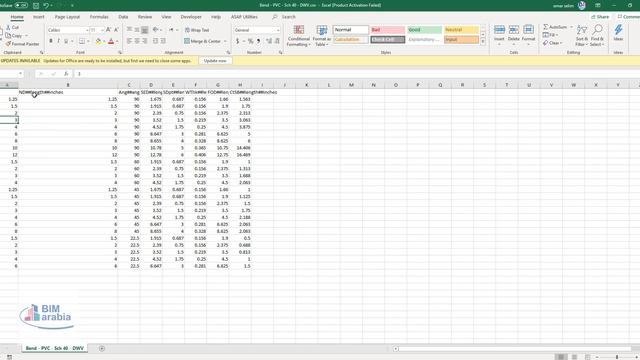Activate the Format Painter
The width and height of the screenshot is (640, 360).
[22, 44]
